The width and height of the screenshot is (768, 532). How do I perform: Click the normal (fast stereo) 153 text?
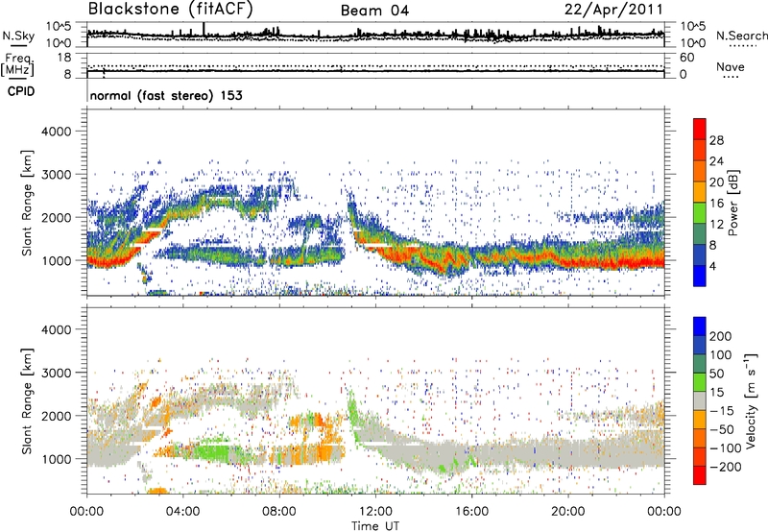click(x=166, y=95)
